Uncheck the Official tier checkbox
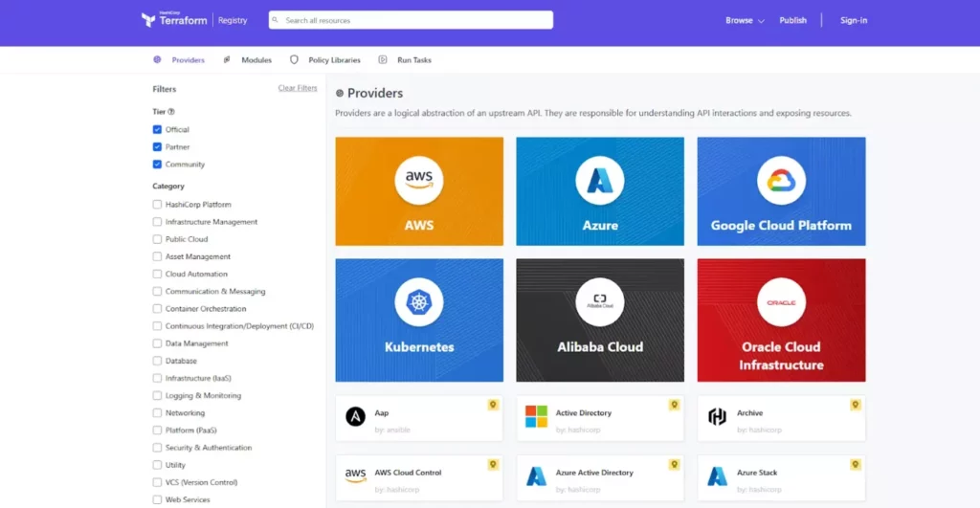Image resolution: width=980 pixels, height=508 pixels. pos(157,129)
